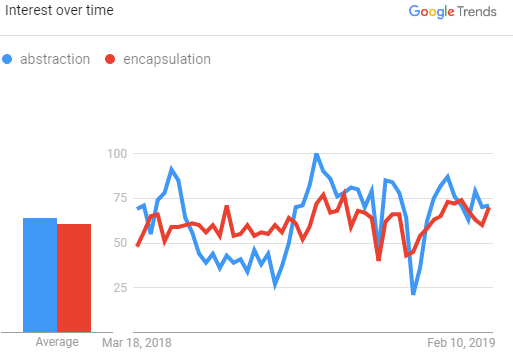This screenshot has width=513, height=362.
Task: Click the blue Average bar
Action: click(40, 275)
